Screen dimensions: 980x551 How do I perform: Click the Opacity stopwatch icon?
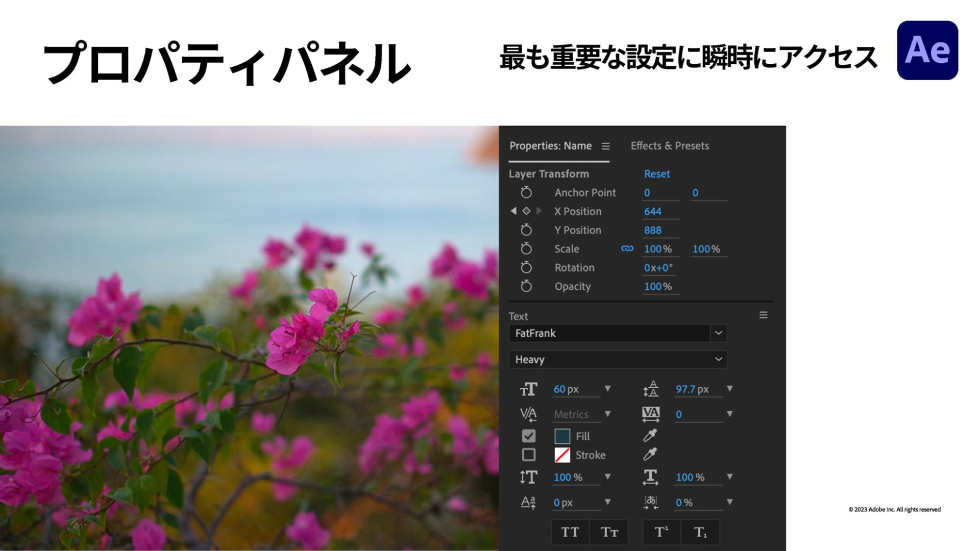(526, 286)
